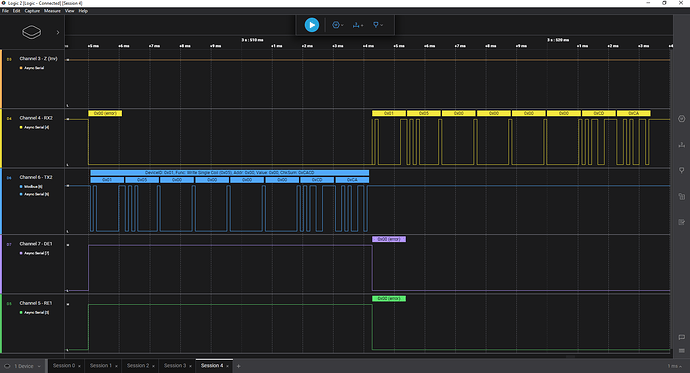Open the Analyzers panel icon in right sidebar
This screenshot has height=373, width=690.
(x=681, y=145)
